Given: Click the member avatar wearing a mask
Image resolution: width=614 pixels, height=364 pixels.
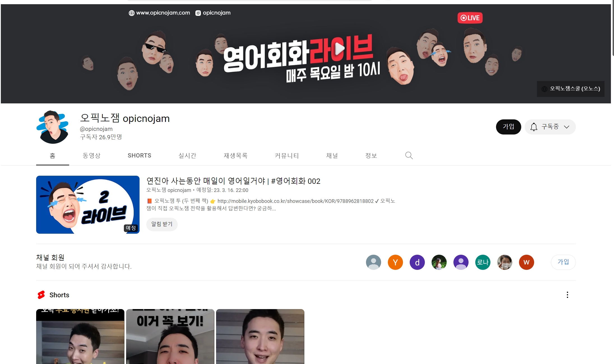Looking at the screenshot, I should [x=505, y=262].
